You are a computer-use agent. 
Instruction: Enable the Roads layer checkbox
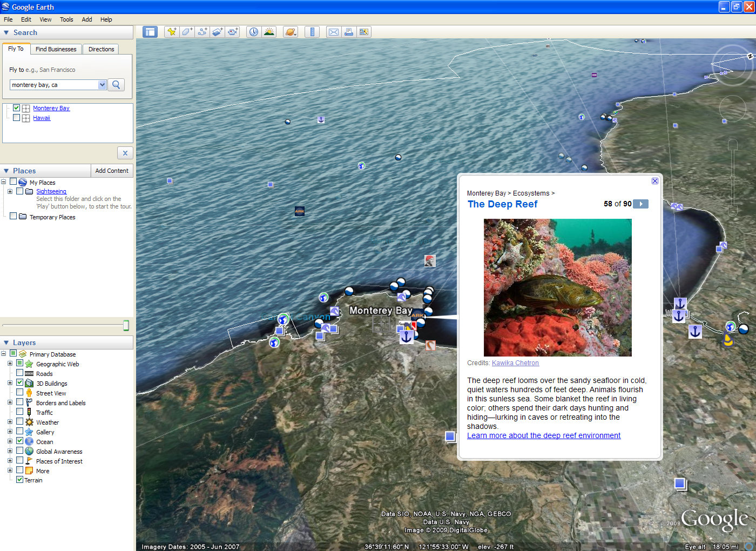click(x=20, y=373)
